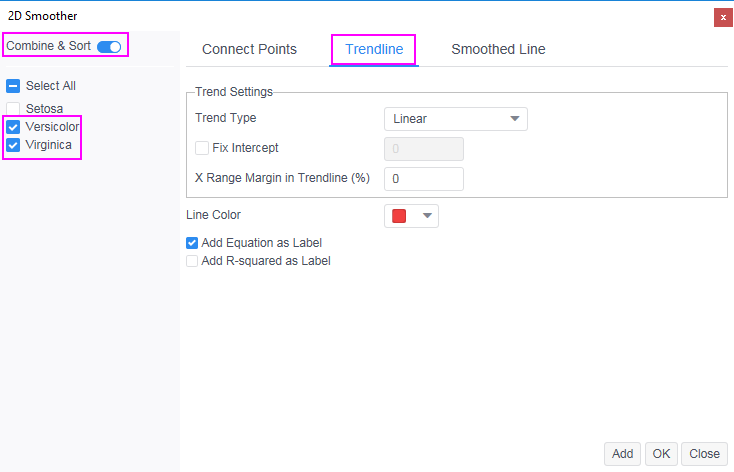Expand the Line Color dropdown arrow
The height and width of the screenshot is (472, 734).
point(427,216)
